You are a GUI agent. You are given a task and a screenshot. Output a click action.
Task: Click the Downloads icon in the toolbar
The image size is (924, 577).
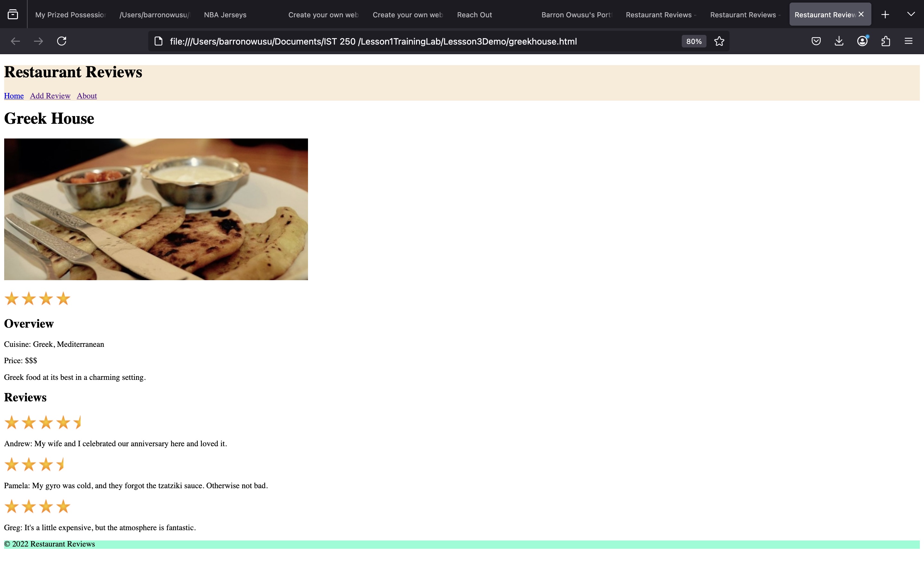(x=839, y=41)
